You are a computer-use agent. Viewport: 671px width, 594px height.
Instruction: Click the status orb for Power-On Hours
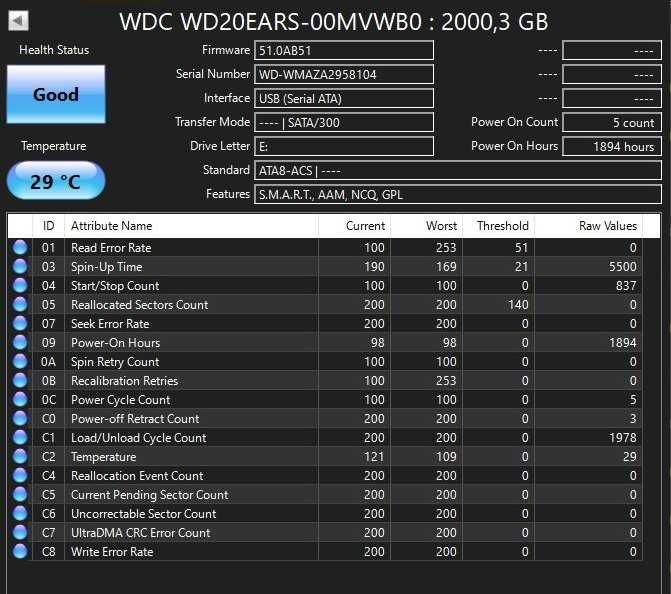click(20, 342)
